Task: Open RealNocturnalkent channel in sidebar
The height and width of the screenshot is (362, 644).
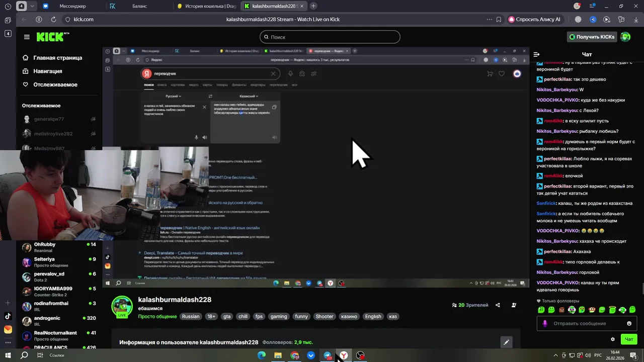Action: 59,336
